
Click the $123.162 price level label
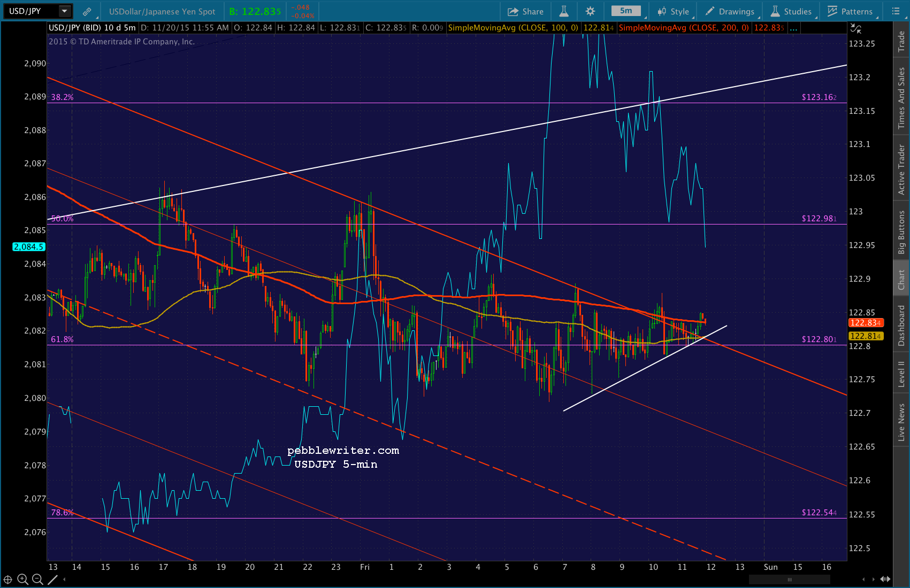coord(819,97)
